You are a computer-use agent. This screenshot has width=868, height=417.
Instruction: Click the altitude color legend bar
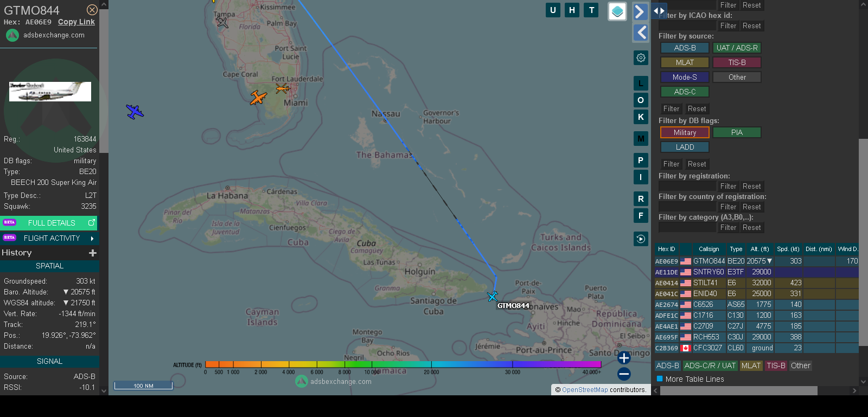pos(403,364)
